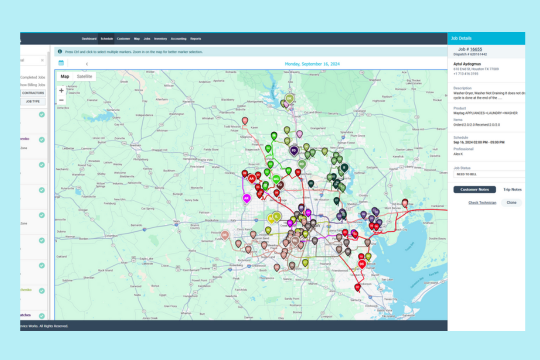This screenshot has height=360, width=540.
Task: Open the Inventory menu
Action: [160, 39]
